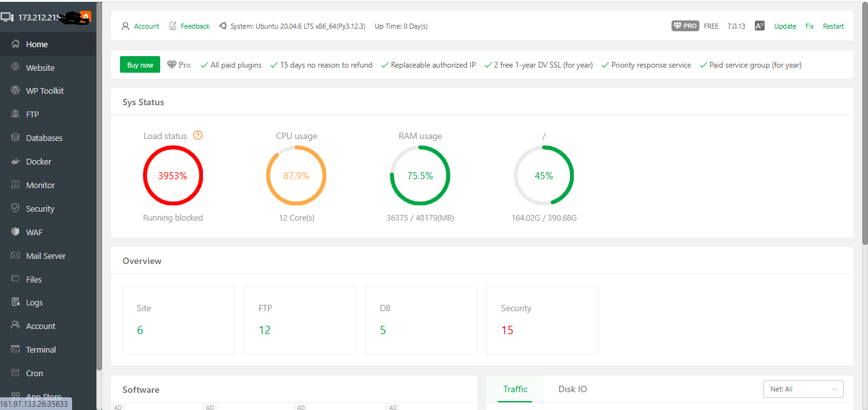The height and width of the screenshot is (410, 868).
Task: Click the Security shield icon in sidebar
Action: [15, 209]
